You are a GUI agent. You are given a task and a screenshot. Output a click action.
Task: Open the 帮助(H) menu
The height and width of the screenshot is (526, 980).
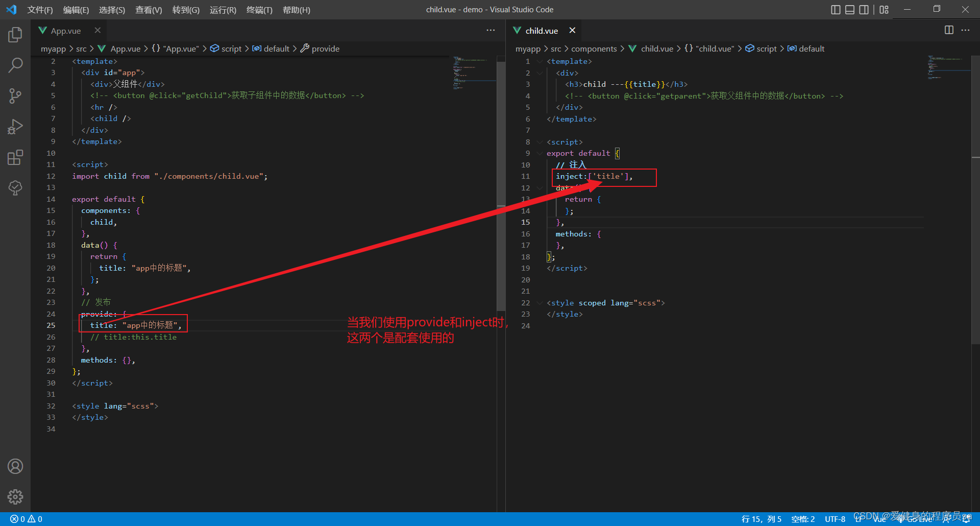296,10
